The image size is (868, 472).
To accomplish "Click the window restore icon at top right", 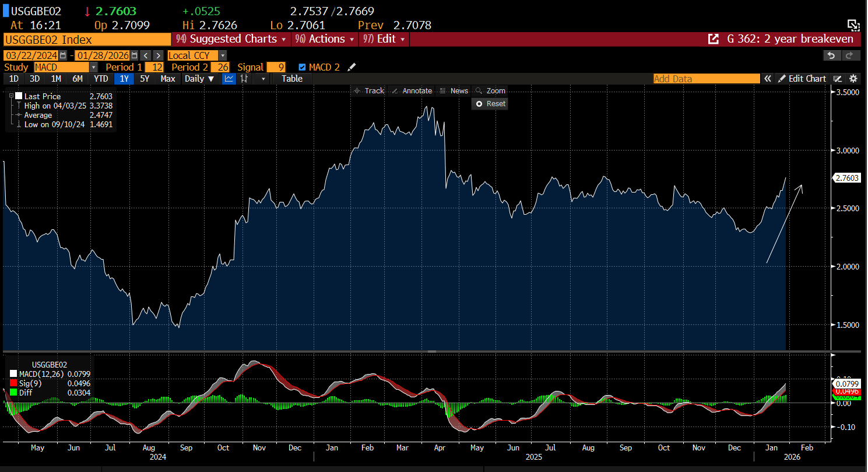I will pos(853,25).
